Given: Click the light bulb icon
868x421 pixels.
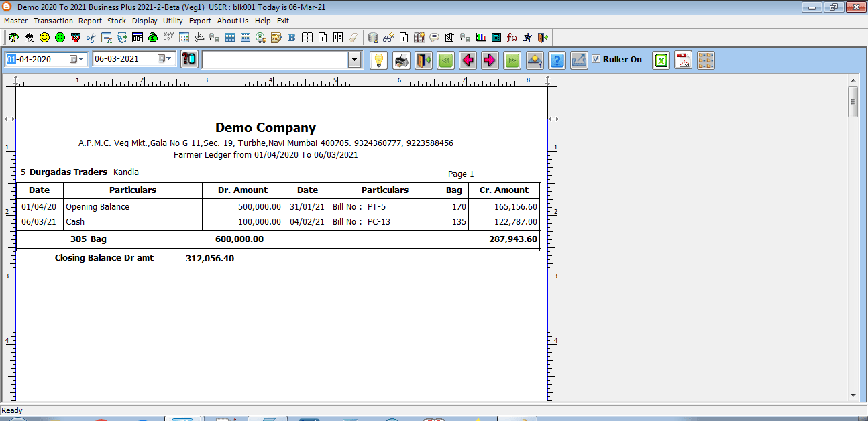Looking at the screenshot, I should pos(379,60).
